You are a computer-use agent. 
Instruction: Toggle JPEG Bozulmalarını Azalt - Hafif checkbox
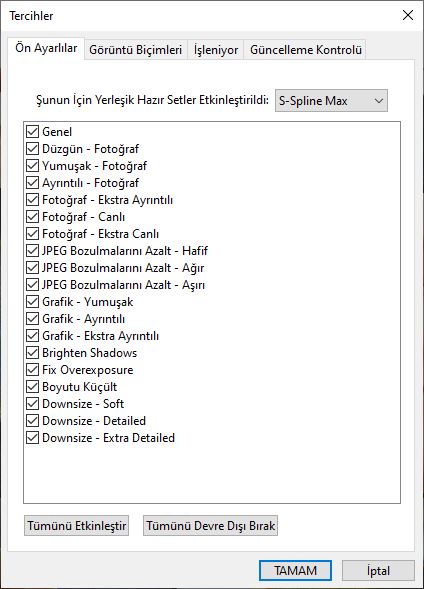click(33, 251)
